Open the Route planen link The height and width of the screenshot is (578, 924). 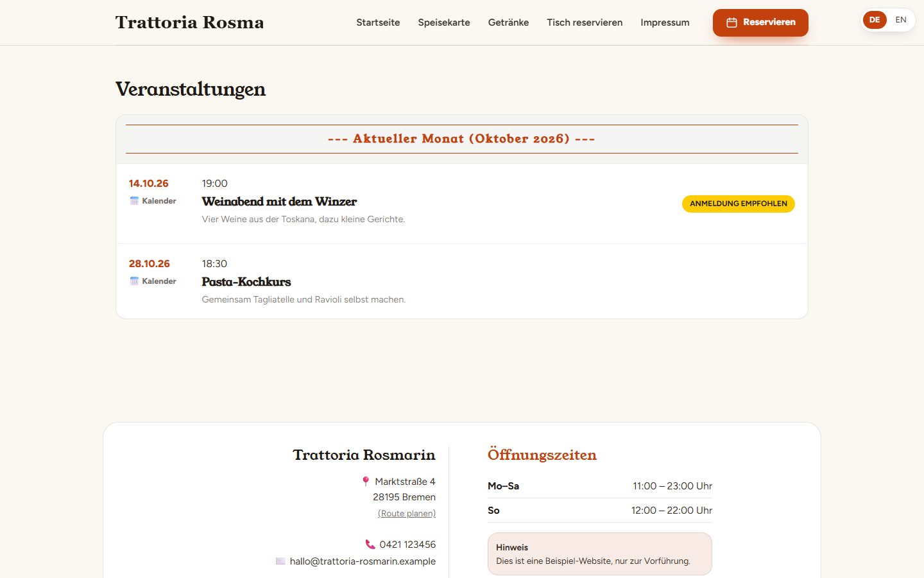click(x=407, y=513)
